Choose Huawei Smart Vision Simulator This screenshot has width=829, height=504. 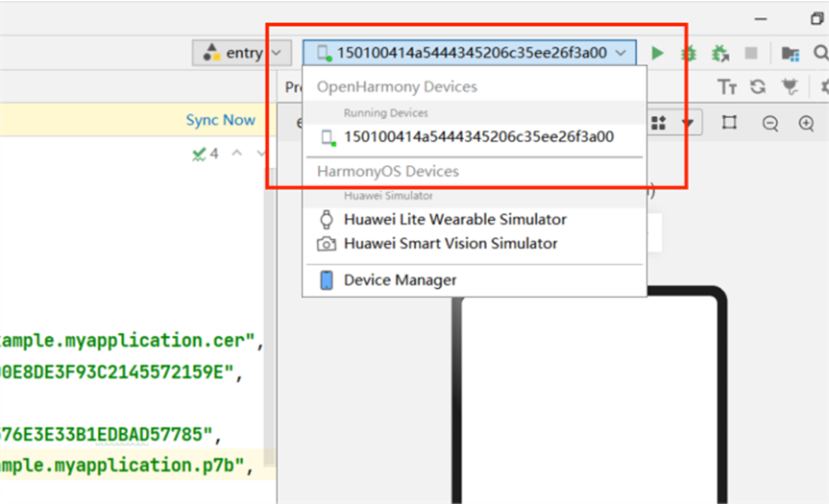(475, 244)
